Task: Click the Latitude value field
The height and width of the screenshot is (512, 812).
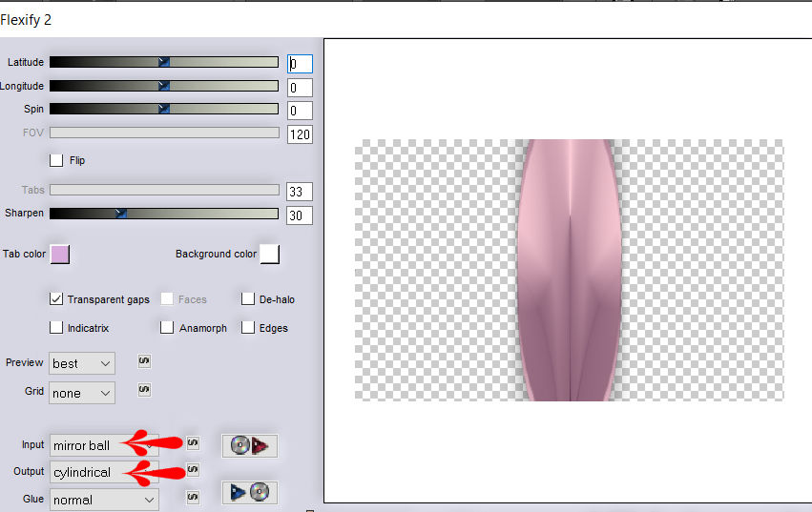Action: point(300,64)
